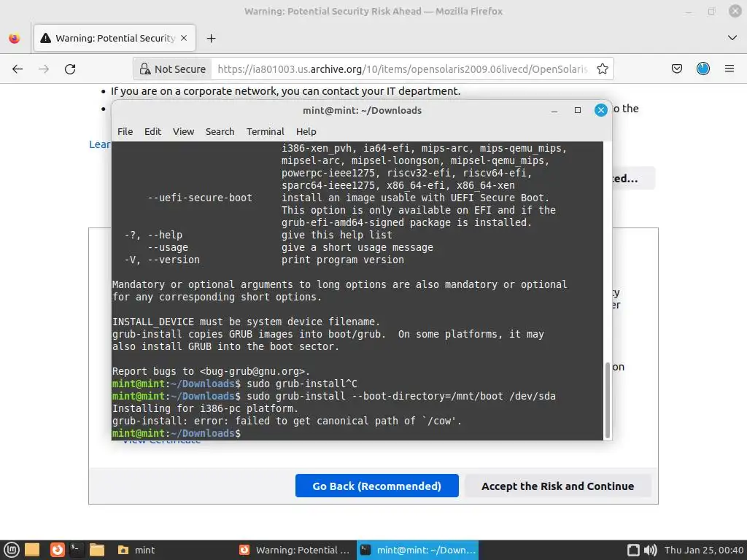Click the removable drives tray icon
Image resolution: width=747 pixels, height=560 pixels.
pyautogui.click(x=633, y=550)
